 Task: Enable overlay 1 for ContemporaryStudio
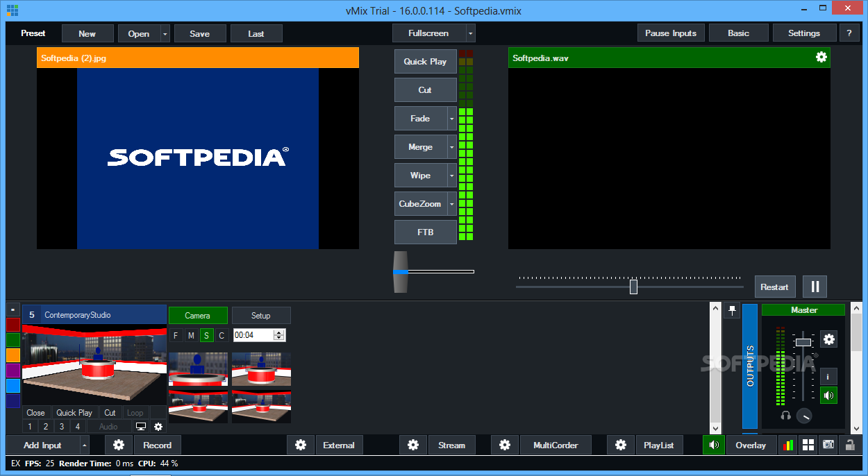coord(31,427)
